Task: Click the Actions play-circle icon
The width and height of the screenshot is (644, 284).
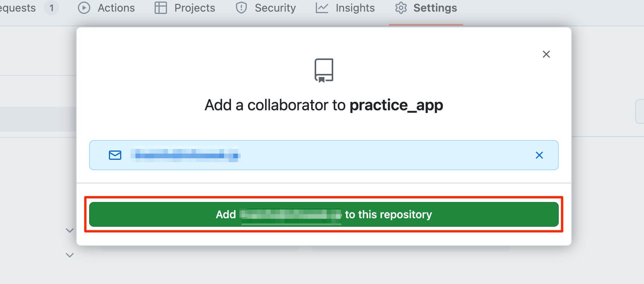Action: click(x=84, y=8)
